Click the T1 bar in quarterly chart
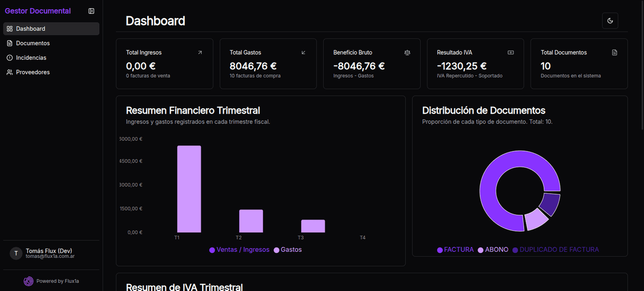The height and width of the screenshot is (291, 644). coord(189,189)
